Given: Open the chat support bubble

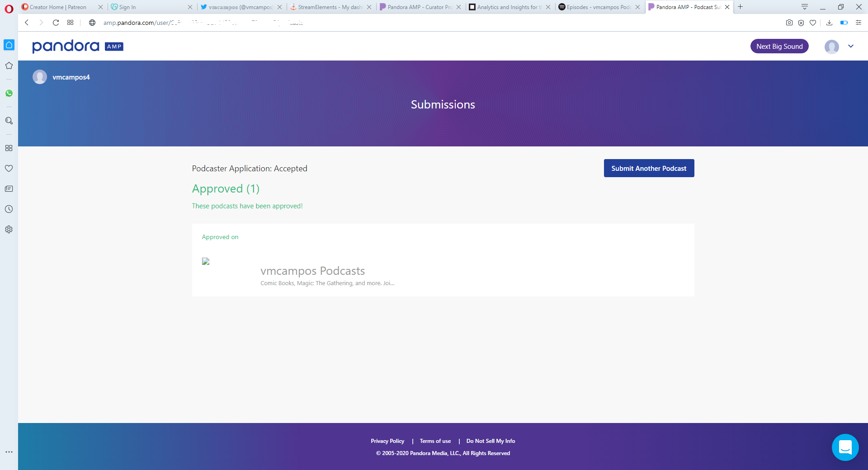Looking at the screenshot, I should click(845, 447).
